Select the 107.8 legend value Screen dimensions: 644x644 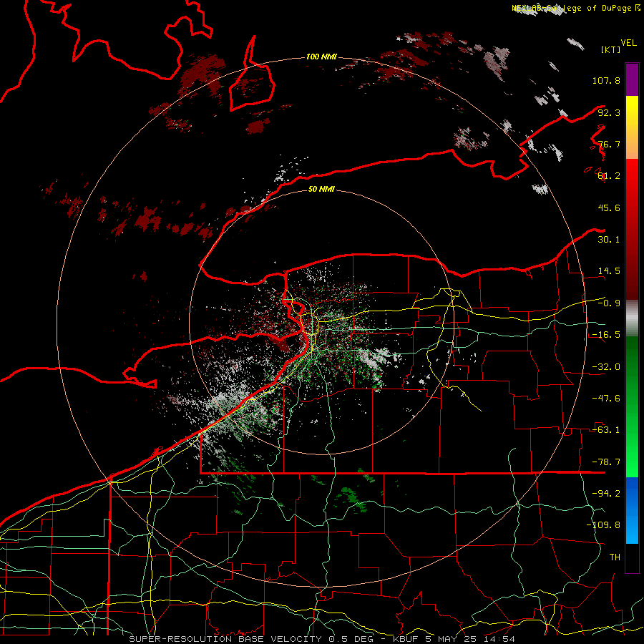pos(606,80)
